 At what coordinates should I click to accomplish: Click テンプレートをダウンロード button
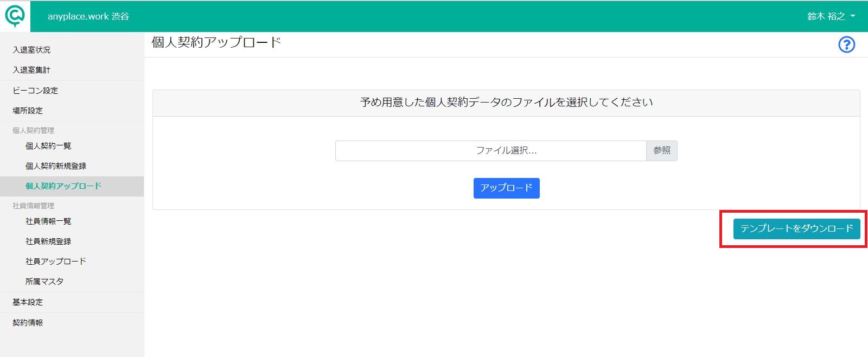tap(796, 229)
